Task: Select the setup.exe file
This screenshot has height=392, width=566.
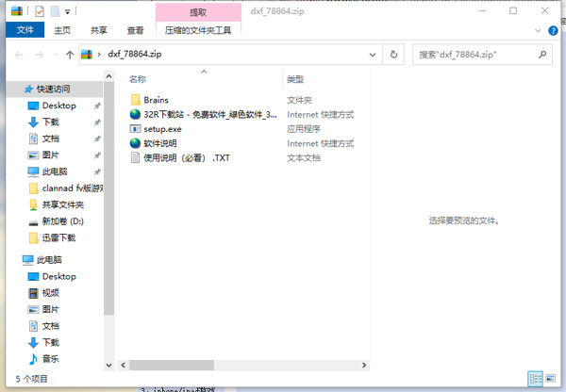Action: point(156,129)
